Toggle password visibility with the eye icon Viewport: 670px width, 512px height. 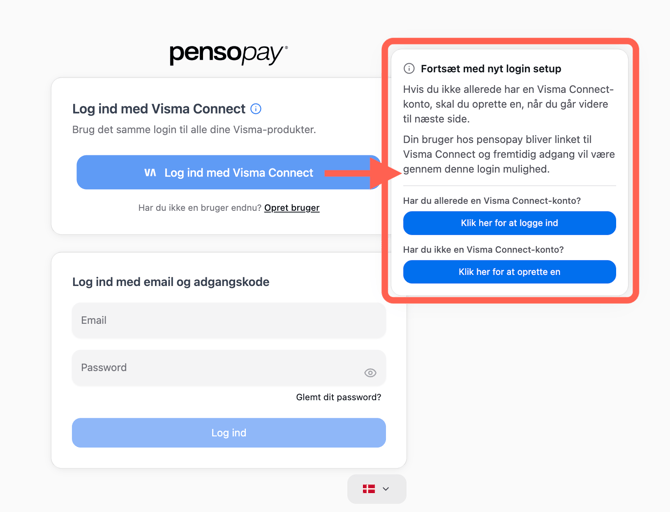[x=370, y=373]
